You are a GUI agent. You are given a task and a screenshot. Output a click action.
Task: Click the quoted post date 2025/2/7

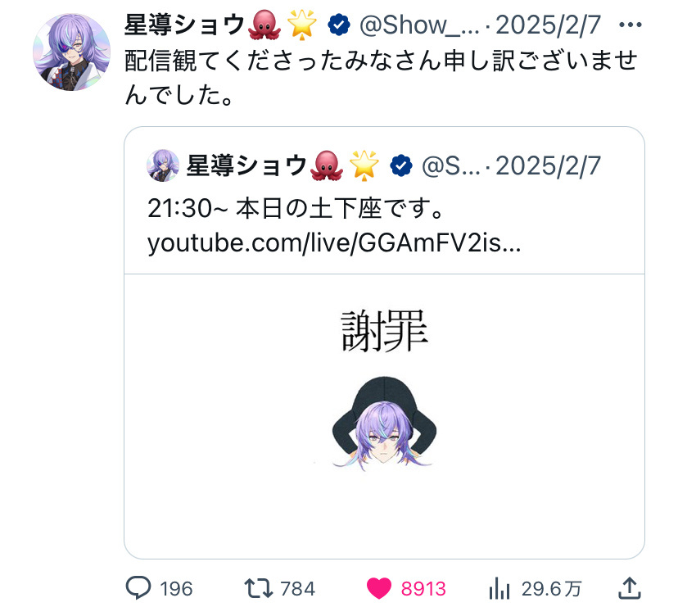(x=548, y=165)
